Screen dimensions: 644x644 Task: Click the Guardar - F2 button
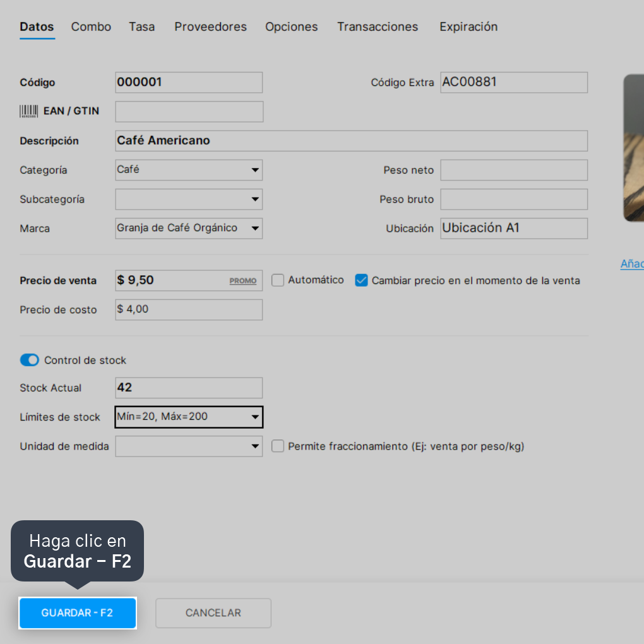tap(78, 613)
